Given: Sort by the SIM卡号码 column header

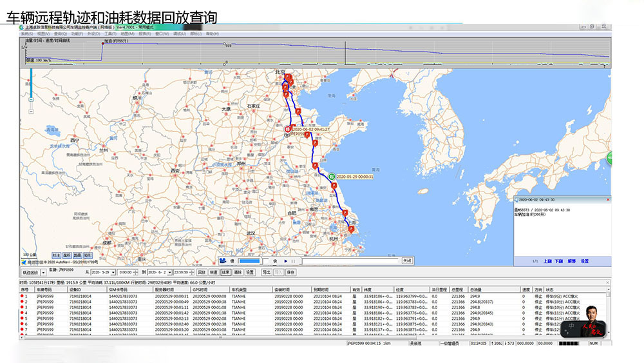Looking at the screenshot, I should pyautogui.click(x=130, y=290).
